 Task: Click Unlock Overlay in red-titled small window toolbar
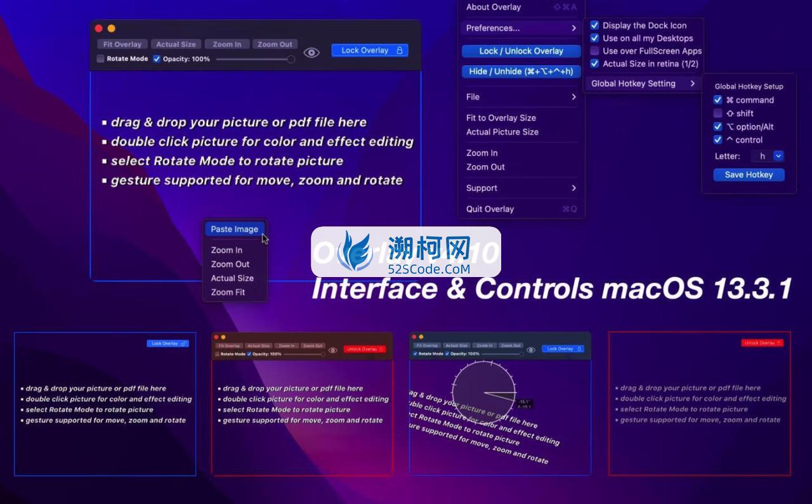[x=365, y=349]
